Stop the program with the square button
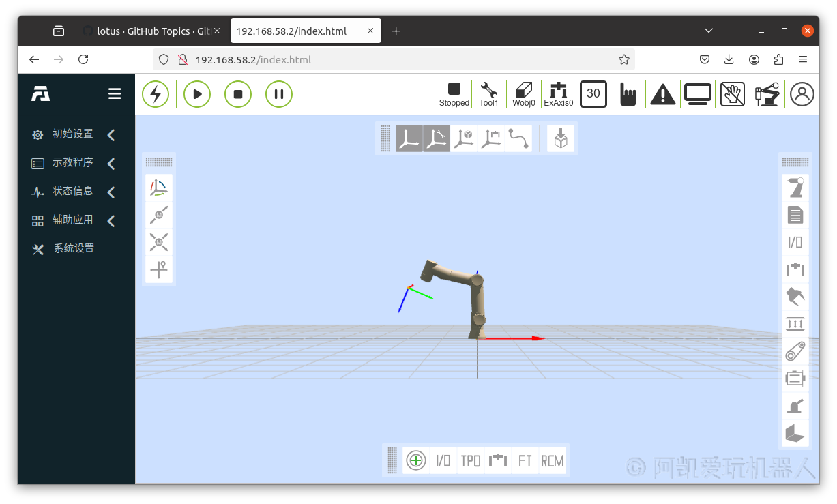Image resolution: width=837 pixels, height=504 pixels. click(238, 94)
